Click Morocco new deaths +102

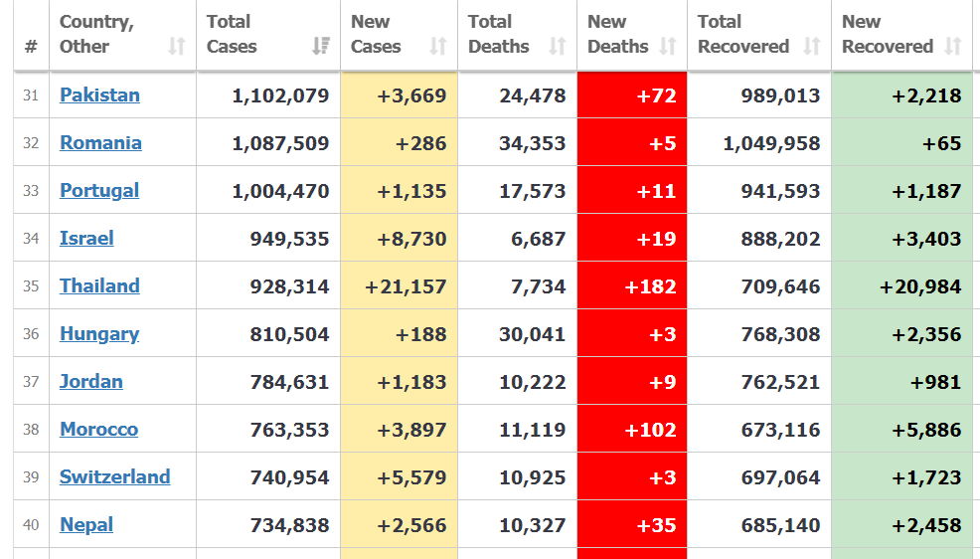(651, 430)
